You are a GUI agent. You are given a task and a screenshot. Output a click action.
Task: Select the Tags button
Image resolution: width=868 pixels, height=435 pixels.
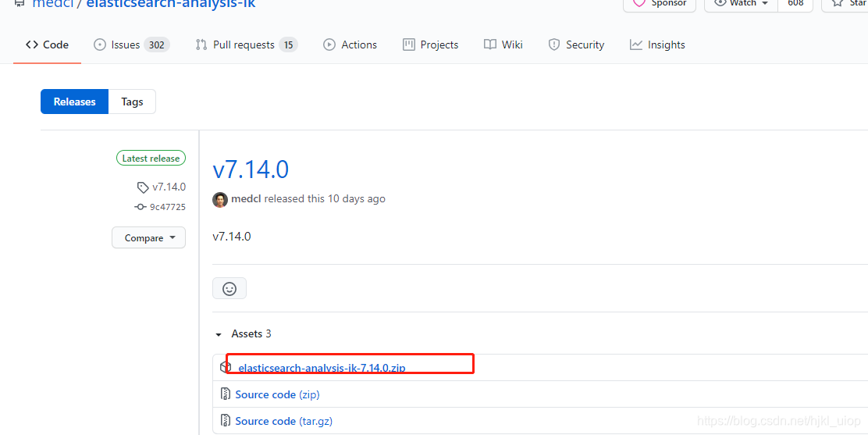132,102
